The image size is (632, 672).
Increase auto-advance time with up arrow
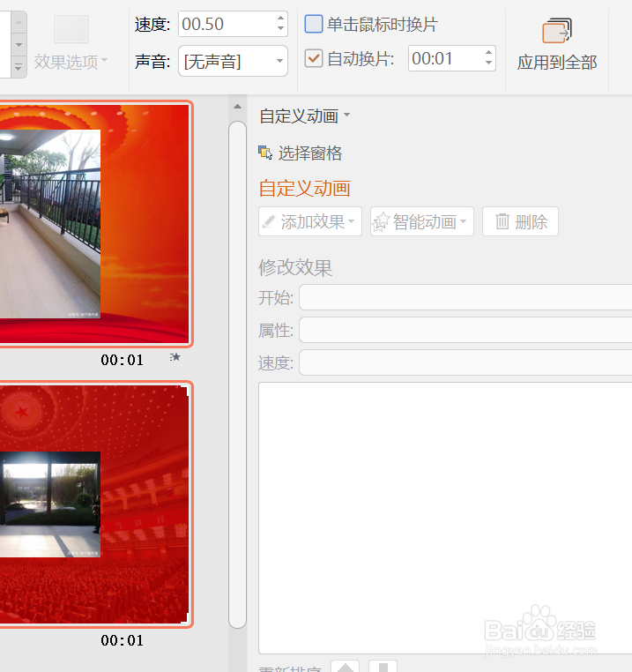pos(488,53)
